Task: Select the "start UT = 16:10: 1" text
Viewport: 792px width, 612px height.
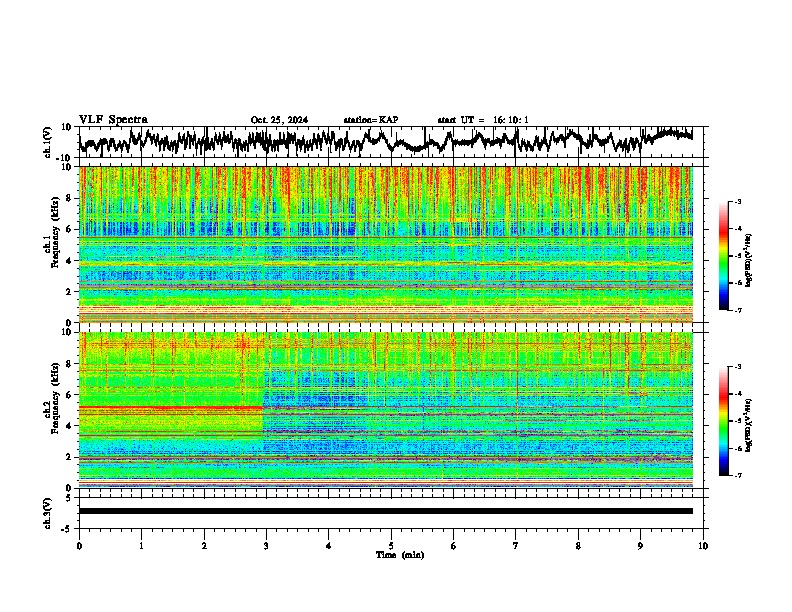Action: (483, 120)
